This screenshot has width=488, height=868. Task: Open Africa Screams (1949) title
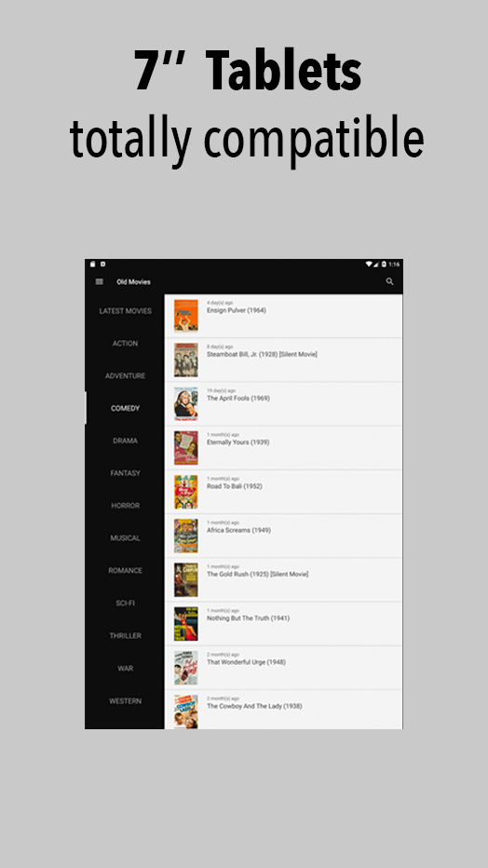click(238, 530)
